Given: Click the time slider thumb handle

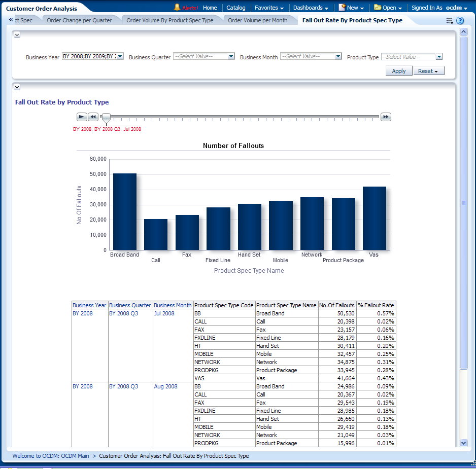Looking at the screenshot, I should [x=106, y=118].
